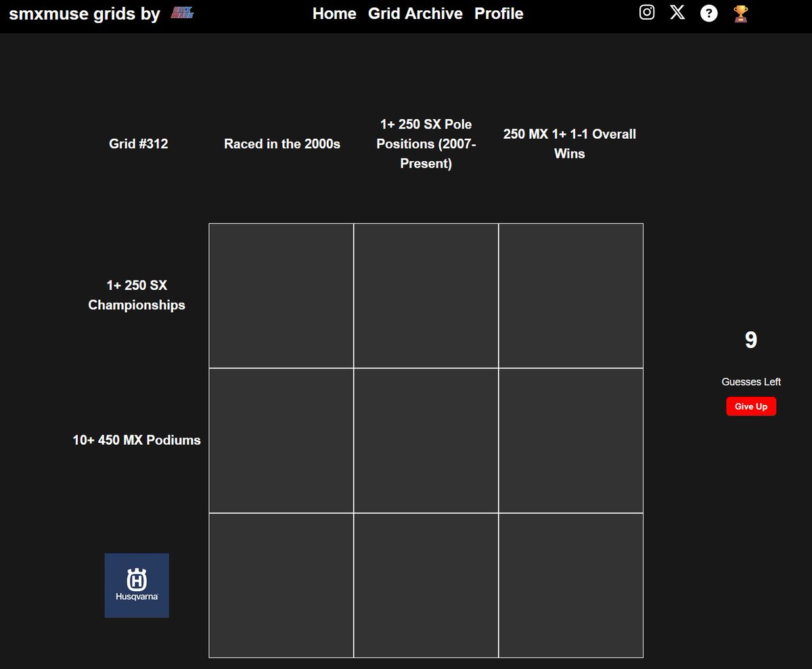Select cell: Husqvarna / Raced in the 2000s
812x669 pixels.
tap(281, 586)
